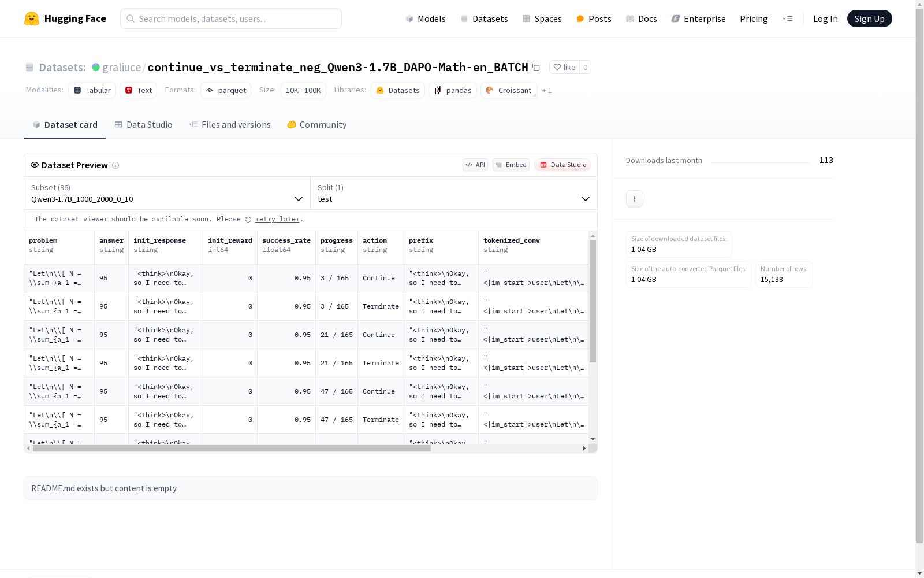Viewport: 924px width, 578px height.
Task: Click the info icon beside Dataset Preview
Action: tap(115, 165)
